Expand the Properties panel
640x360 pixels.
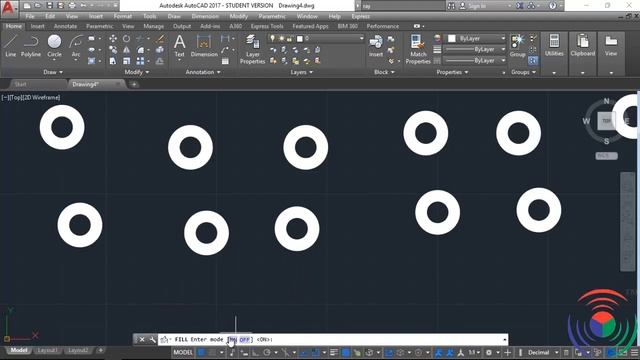452,72
